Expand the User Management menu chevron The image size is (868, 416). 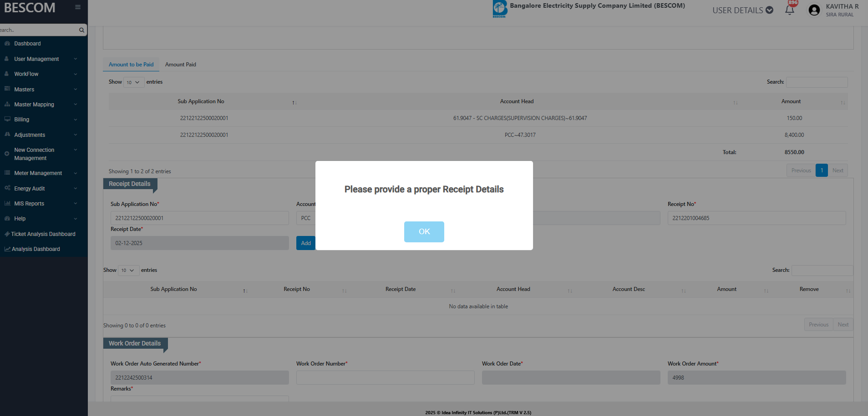tap(76, 59)
